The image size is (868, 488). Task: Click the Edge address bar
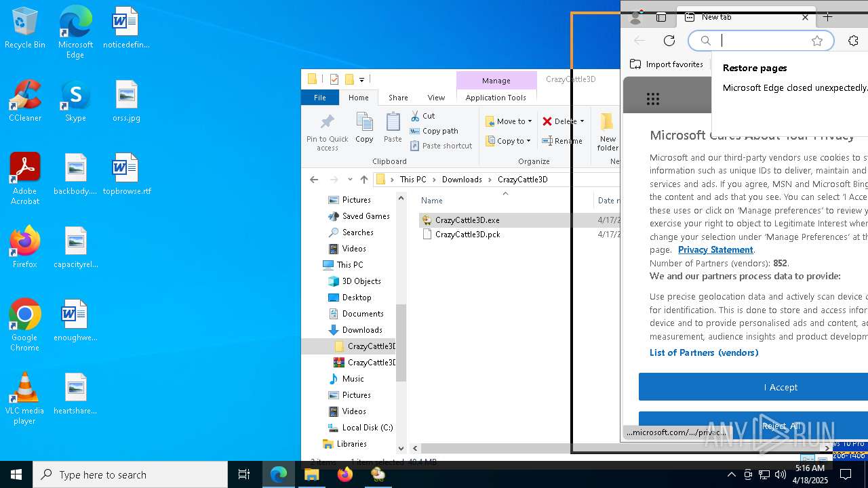coord(759,41)
